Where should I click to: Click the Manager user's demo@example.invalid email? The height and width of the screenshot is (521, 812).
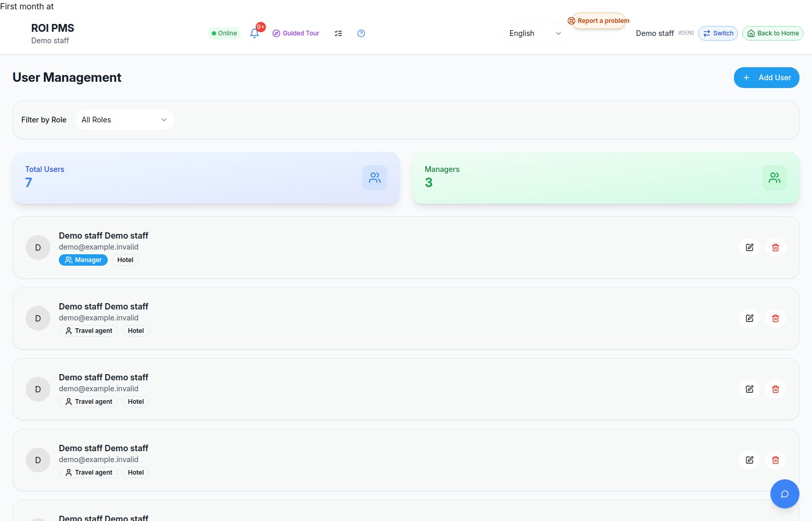(x=98, y=247)
